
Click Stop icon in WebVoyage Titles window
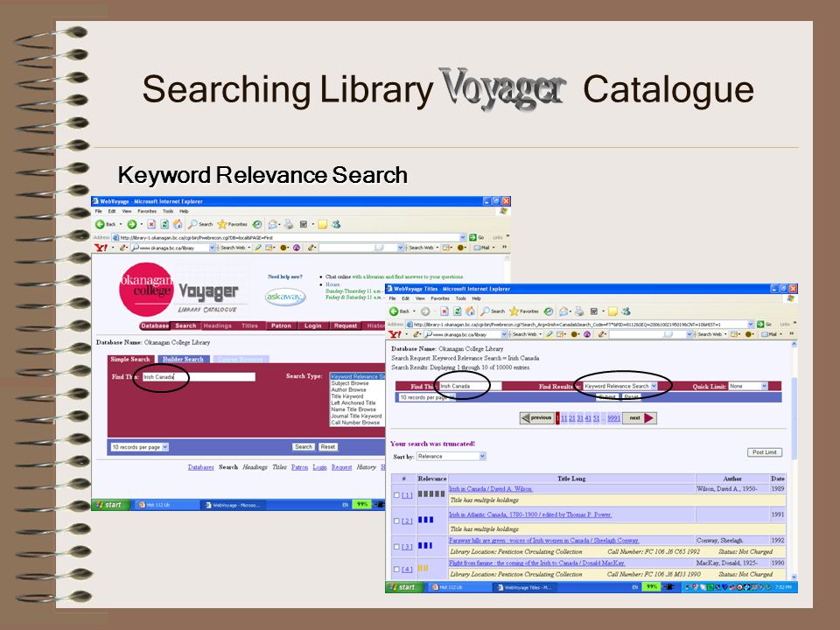(x=444, y=311)
